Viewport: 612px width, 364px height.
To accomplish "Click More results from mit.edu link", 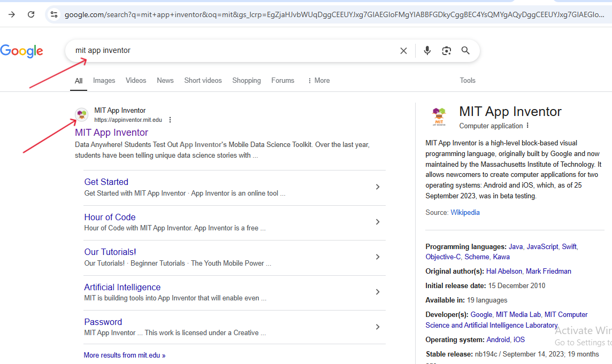I will [x=125, y=355].
